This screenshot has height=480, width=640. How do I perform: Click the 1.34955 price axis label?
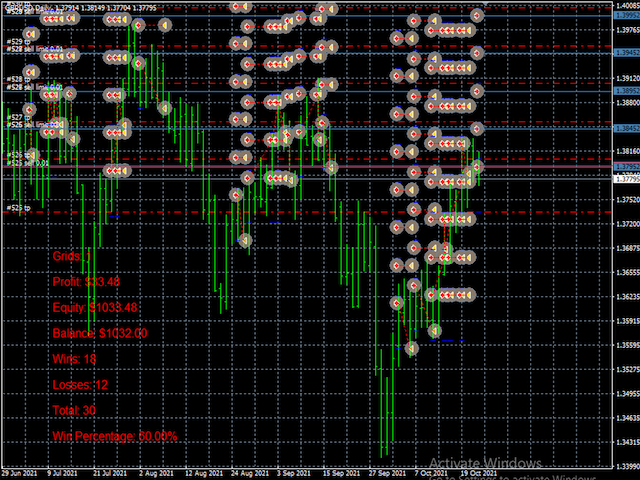[627, 394]
